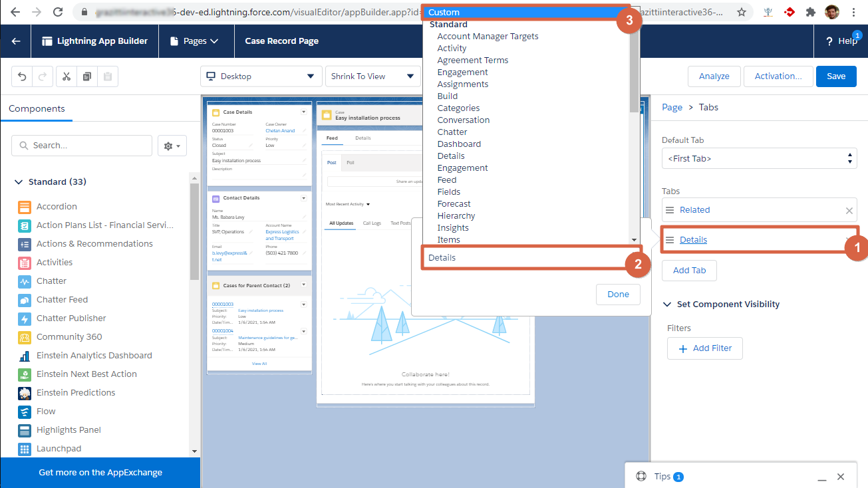The height and width of the screenshot is (488, 868).
Task: Select Dashboard from the label list
Action: pyautogui.click(x=459, y=144)
